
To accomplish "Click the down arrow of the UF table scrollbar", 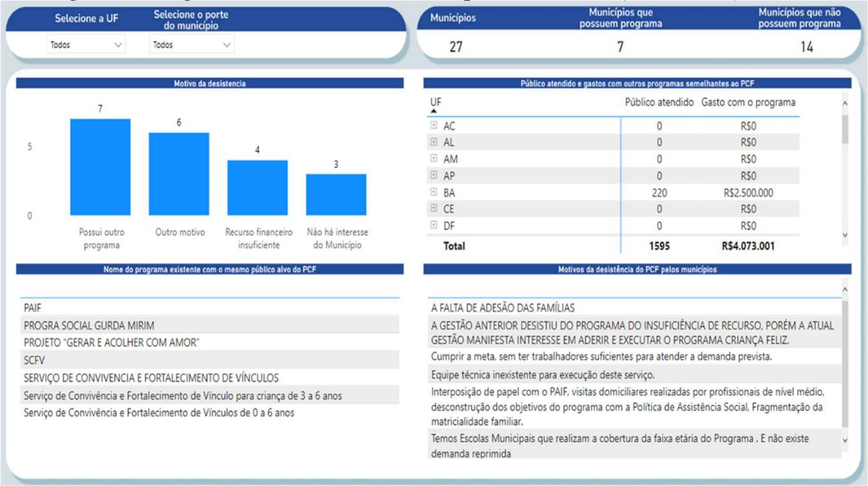I will coord(845,235).
